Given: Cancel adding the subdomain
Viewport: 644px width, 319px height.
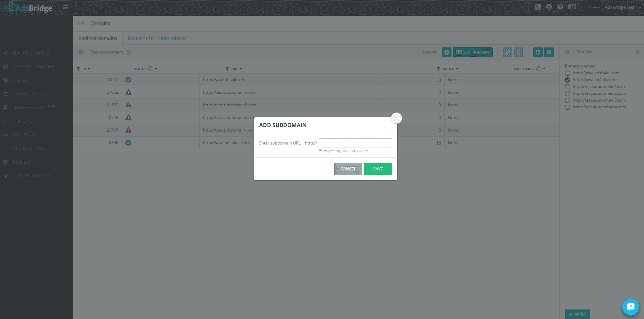Looking at the screenshot, I should tap(348, 169).
